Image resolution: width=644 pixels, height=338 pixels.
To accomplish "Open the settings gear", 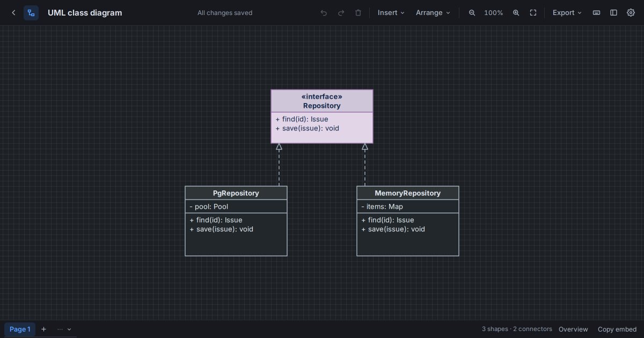I will [631, 13].
